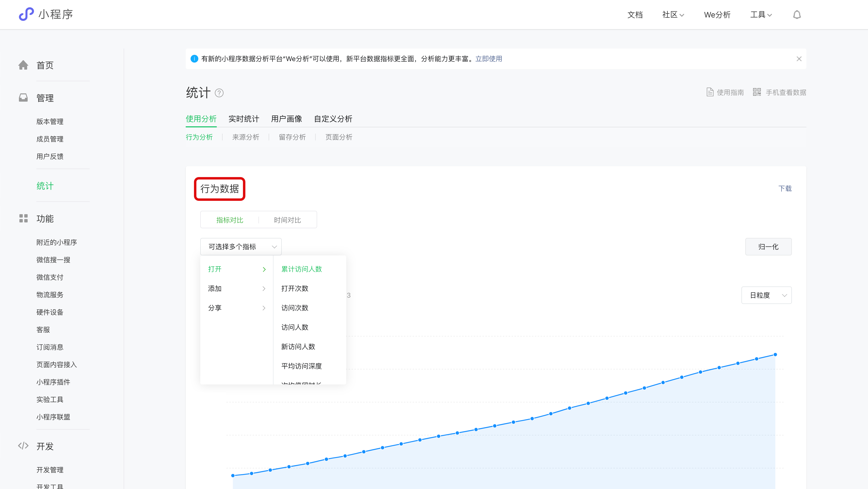Switch to 自定义分析 tab
The width and height of the screenshot is (868, 489).
pos(333,119)
